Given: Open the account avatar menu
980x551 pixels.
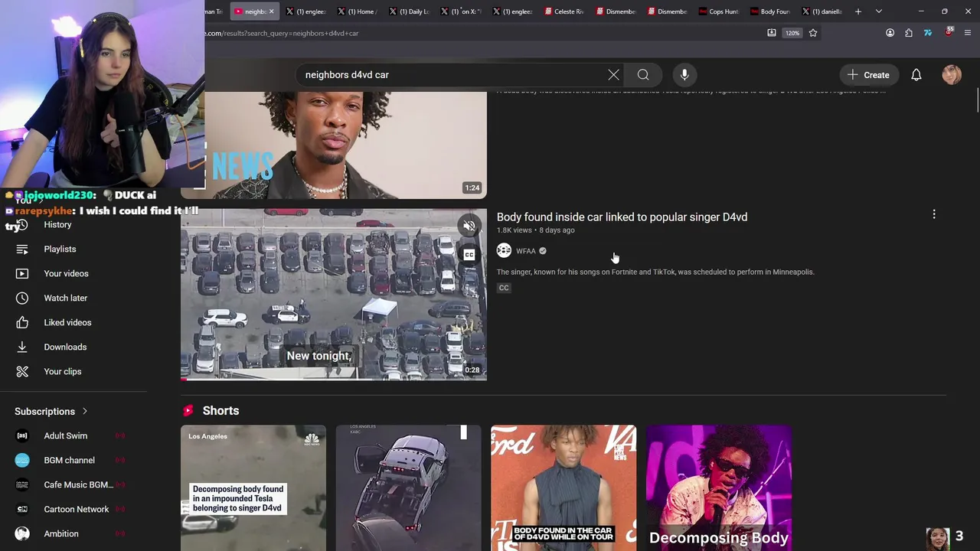Looking at the screenshot, I should [x=952, y=75].
